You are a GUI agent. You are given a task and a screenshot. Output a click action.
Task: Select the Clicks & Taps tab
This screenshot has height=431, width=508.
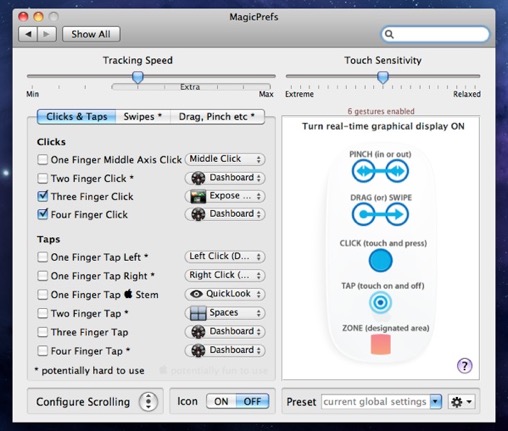point(77,117)
